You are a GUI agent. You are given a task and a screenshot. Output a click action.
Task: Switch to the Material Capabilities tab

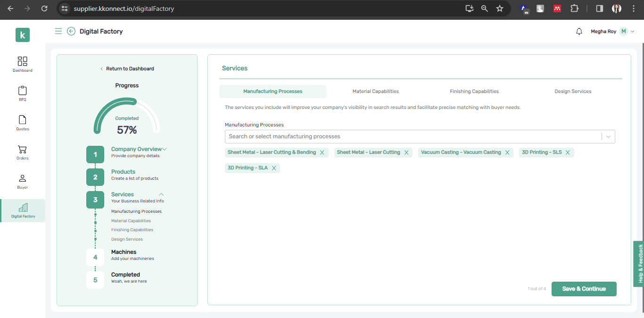pos(375,92)
